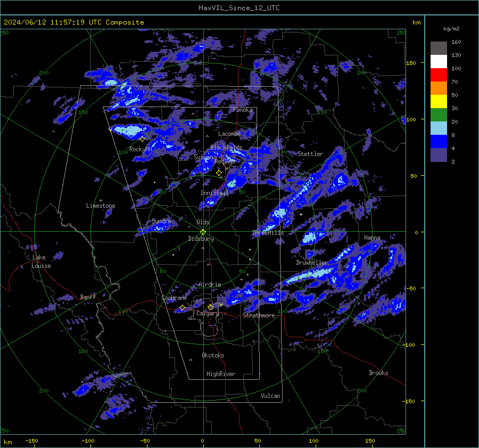Select the bright blue legend color swatch
The width and height of the screenshot is (479, 448).
click(x=439, y=142)
